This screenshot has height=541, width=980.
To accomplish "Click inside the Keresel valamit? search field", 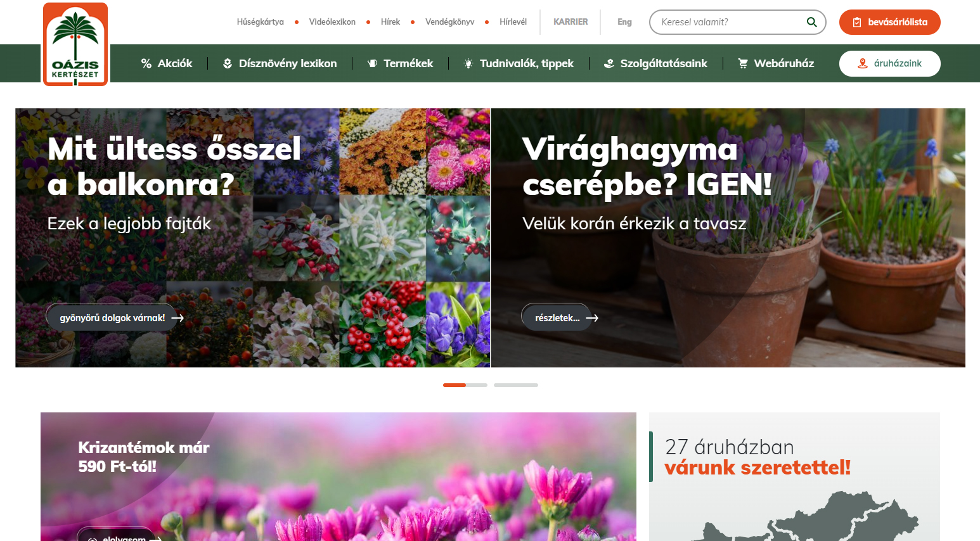I will (723, 22).
